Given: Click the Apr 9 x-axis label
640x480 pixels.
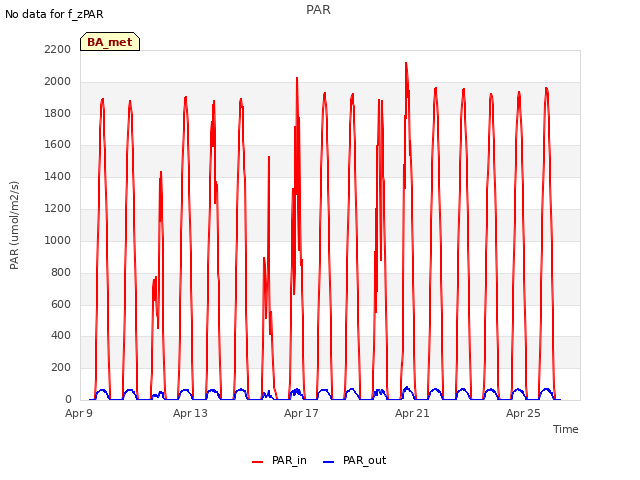Looking at the screenshot, I should click(x=79, y=413).
